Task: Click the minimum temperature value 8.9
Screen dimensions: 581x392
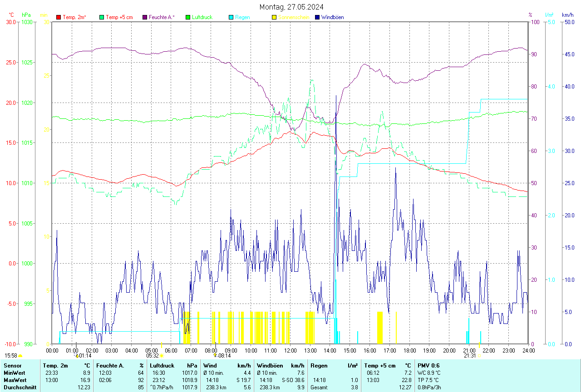Action: click(86, 373)
